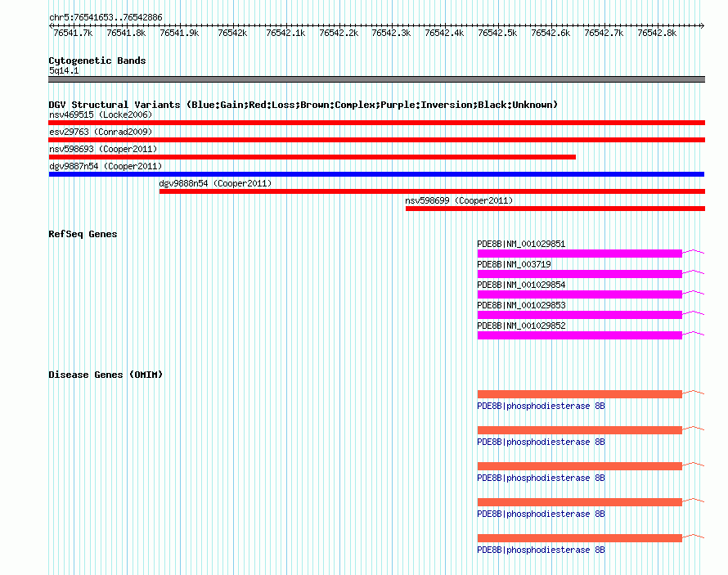
Task: Open the fifth PDE8B|phosphodiesterase 8B OMIM link
Action: tap(541, 550)
